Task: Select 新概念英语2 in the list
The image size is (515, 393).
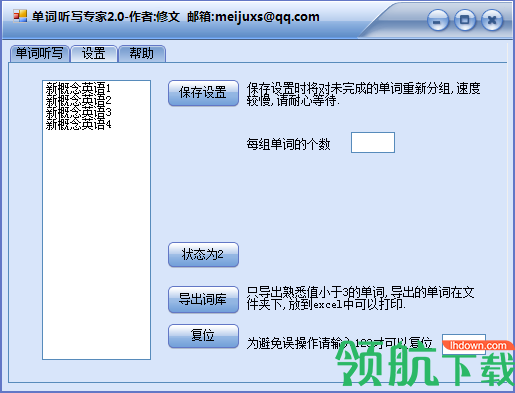Action: point(78,100)
